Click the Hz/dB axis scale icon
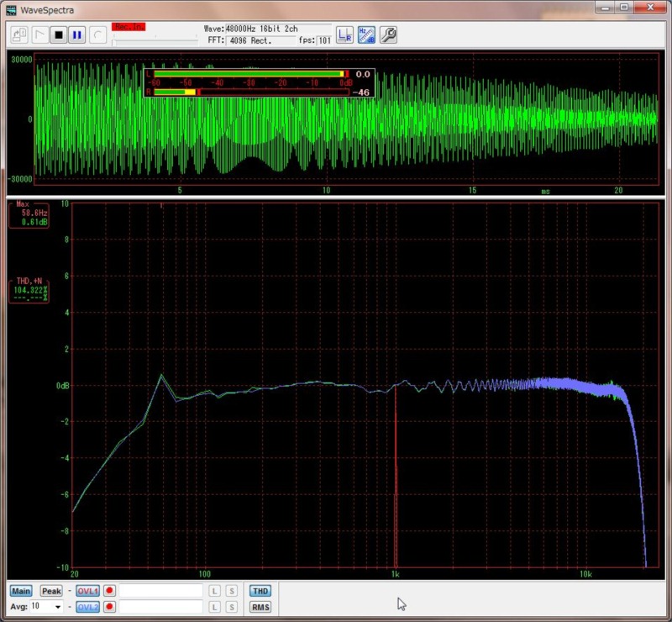672x622 pixels. 366,34
